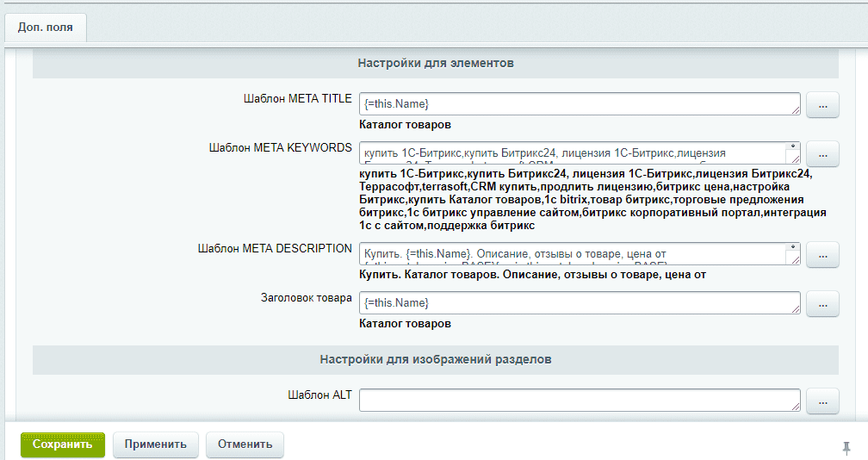Click the Шаблон ALT input field
Screen dimensions: 868x460
[x=580, y=401]
